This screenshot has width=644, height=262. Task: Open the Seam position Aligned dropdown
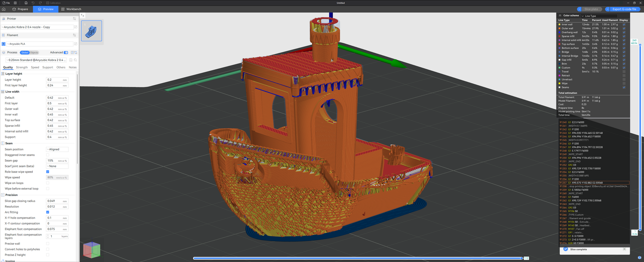tap(57, 149)
